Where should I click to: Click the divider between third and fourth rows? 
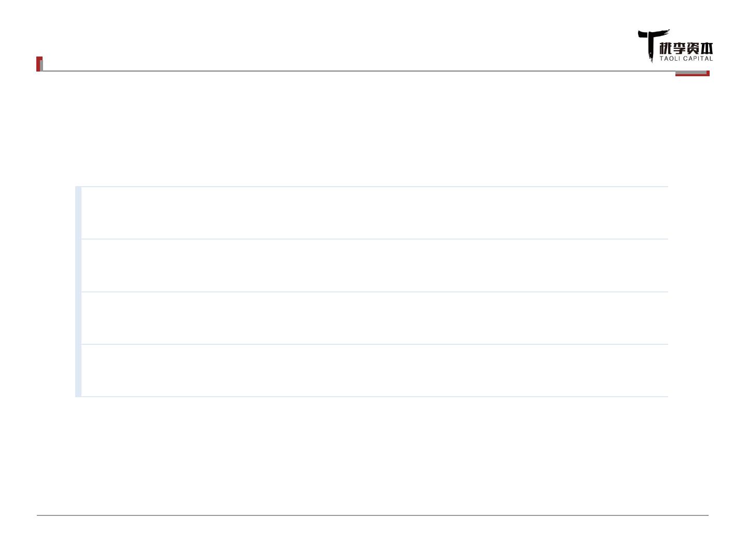click(x=374, y=344)
